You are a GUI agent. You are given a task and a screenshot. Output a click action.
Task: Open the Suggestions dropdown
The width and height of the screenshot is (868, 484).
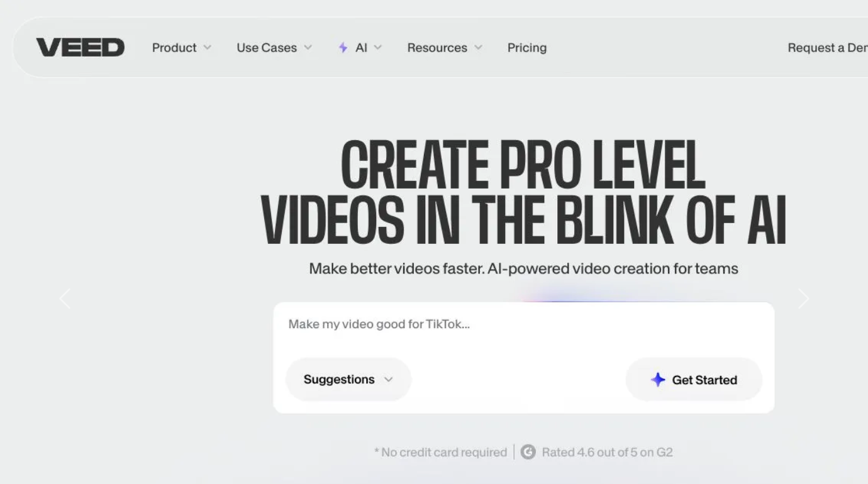348,380
